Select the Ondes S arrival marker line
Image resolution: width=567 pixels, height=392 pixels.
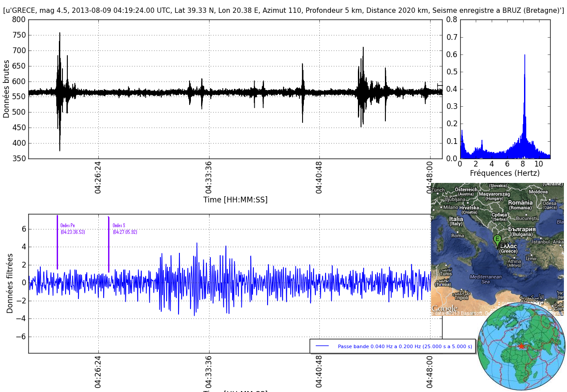tap(109, 244)
